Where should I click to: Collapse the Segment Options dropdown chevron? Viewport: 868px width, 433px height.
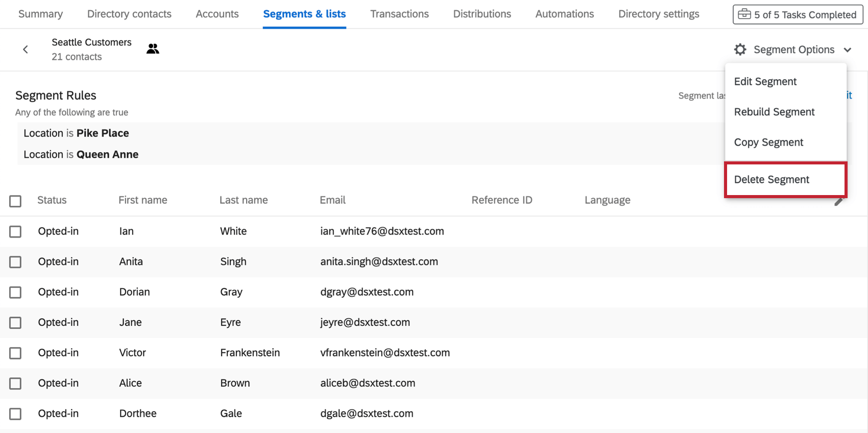(848, 50)
